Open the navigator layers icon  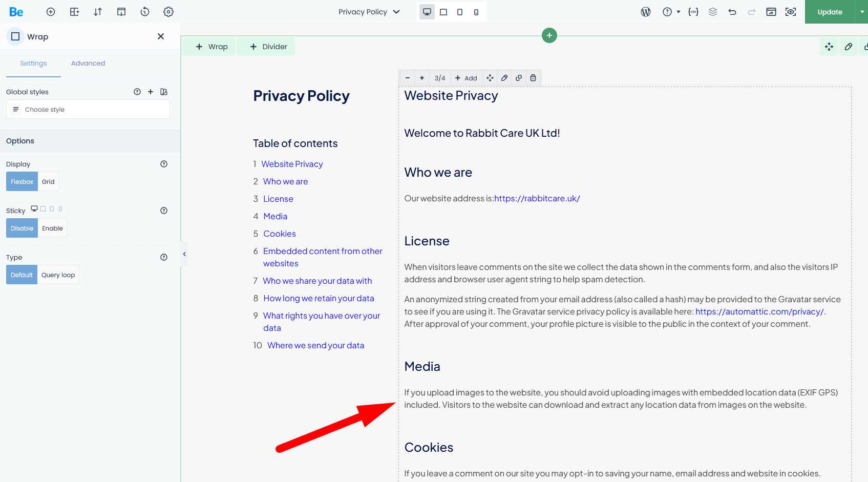click(713, 12)
